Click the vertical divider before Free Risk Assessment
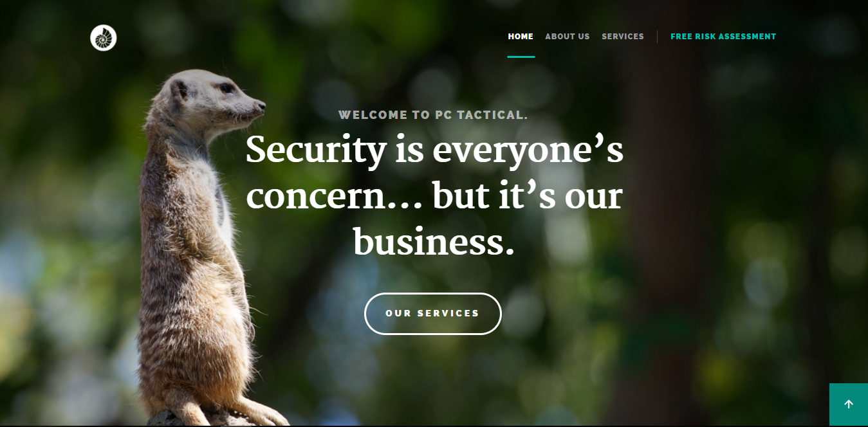Image resolution: width=868 pixels, height=427 pixels. pos(657,37)
